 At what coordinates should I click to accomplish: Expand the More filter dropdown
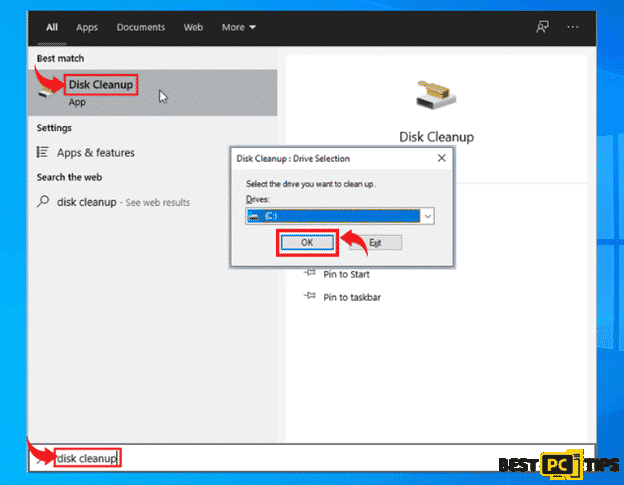tap(238, 27)
